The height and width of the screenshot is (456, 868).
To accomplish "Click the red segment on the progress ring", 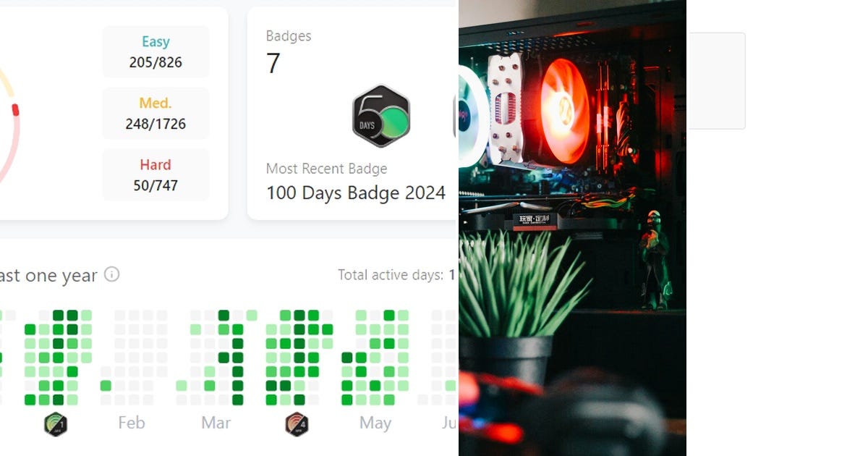I will click(x=15, y=110).
